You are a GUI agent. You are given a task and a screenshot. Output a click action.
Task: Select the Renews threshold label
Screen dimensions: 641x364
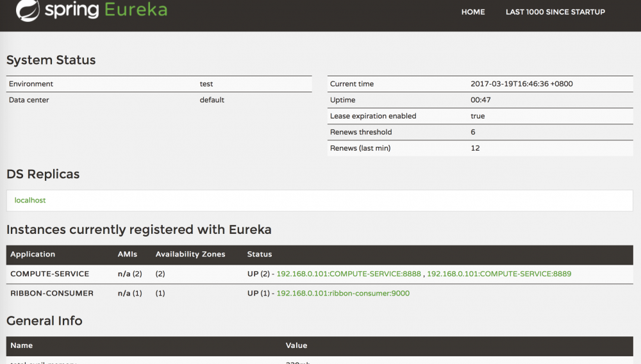[361, 132]
